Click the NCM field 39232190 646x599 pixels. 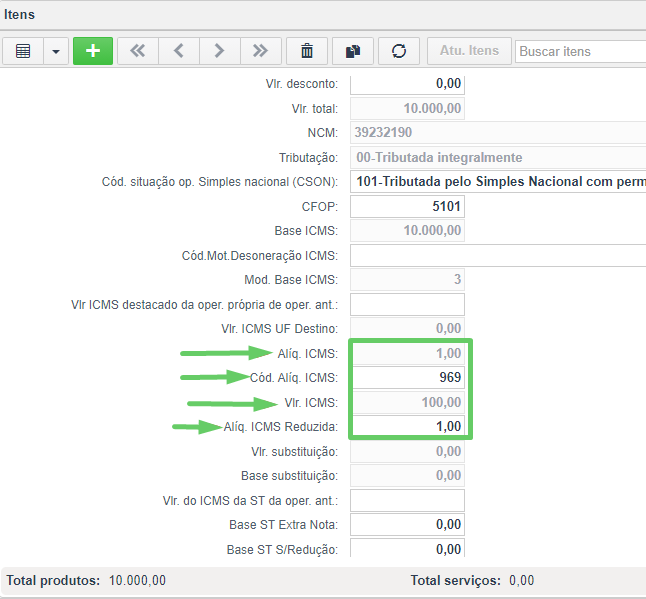click(x=498, y=133)
